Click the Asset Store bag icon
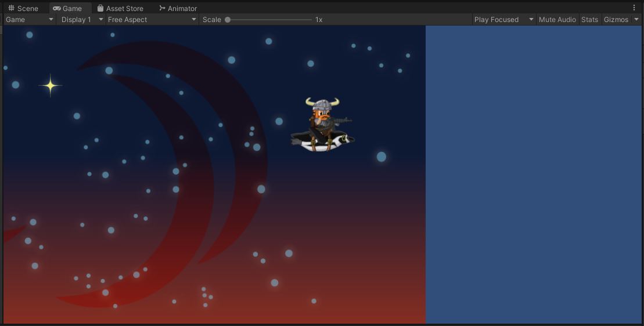This screenshot has width=644, height=326. [100, 8]
